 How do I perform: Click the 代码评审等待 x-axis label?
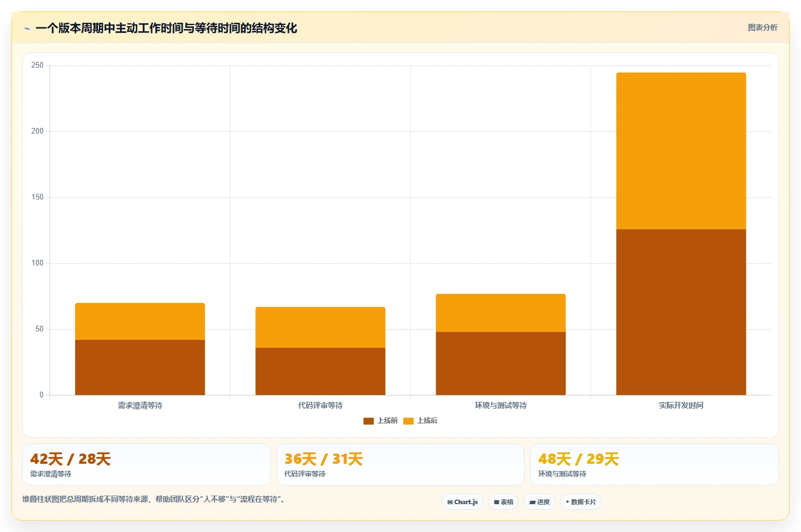pos(320,405)
